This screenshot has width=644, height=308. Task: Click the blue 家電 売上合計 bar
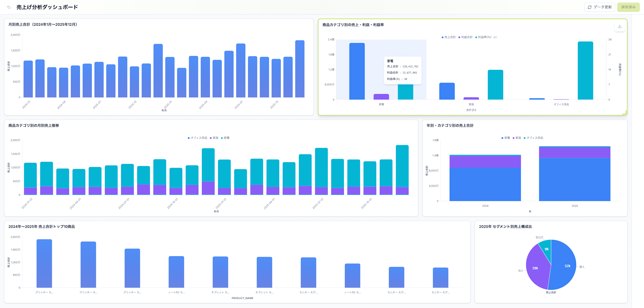357,71
